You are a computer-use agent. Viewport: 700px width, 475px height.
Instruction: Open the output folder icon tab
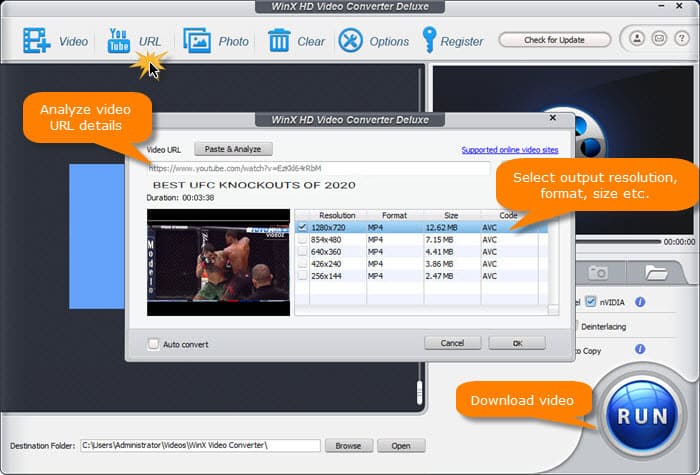pyautogui.click(x=656, y=272)
